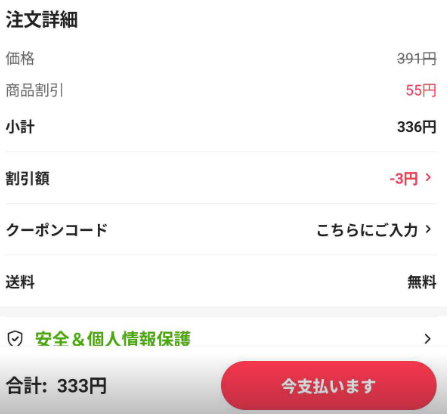Click the 336円 subtotal amount

(x=417, y=127)
